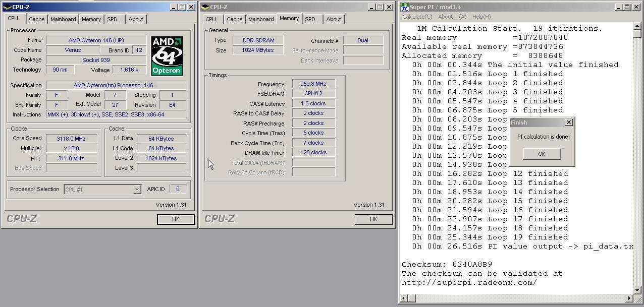Select Memory tab in second CPU-Z window
This screenshot has height=307, width=644.
[289, 18]
